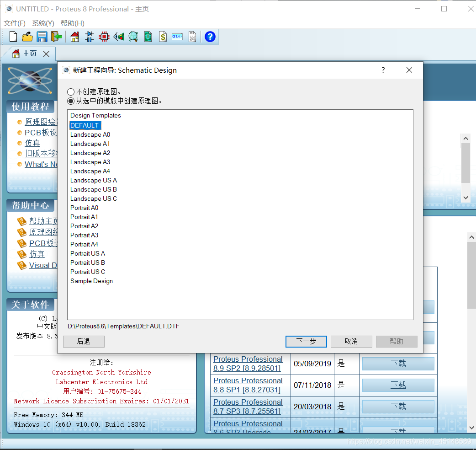476x450 pixels.
Task: Select the Portrait US A template
Action: [88, 253]
